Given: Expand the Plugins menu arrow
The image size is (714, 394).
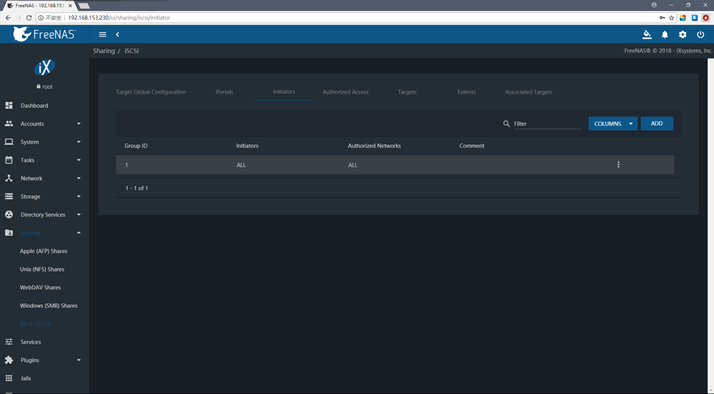Looking at the screenshot, I should pos(79,360).
